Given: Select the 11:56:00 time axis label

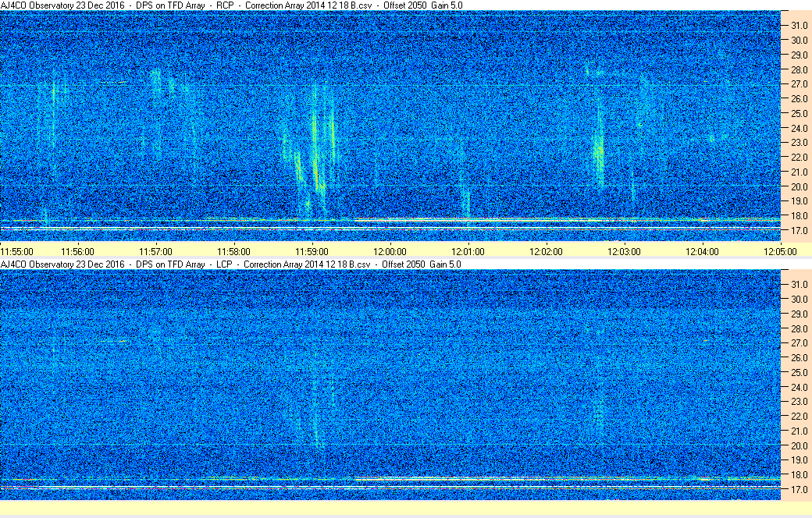Looking at the screenshot, I should (77, 252).
